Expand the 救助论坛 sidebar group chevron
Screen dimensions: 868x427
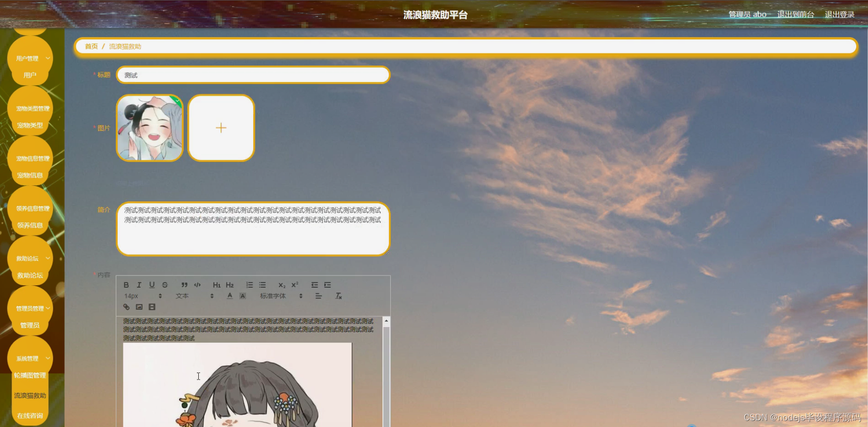(48, 259)
